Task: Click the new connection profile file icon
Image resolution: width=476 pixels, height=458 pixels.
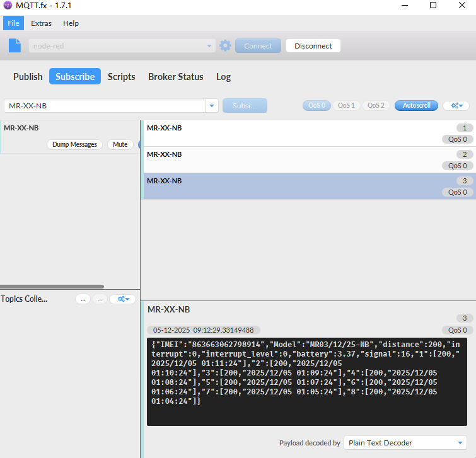Action: click(x=15, y=45)
